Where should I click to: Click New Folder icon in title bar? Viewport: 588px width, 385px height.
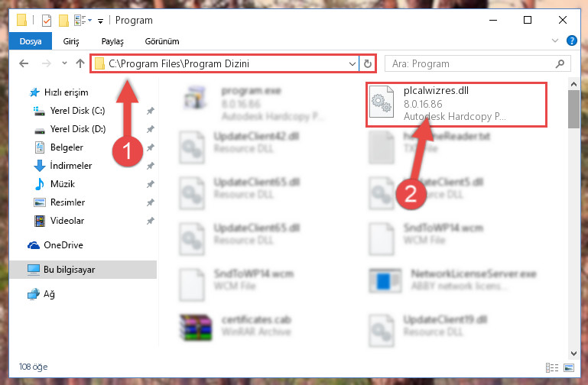(x=63, y=20)
